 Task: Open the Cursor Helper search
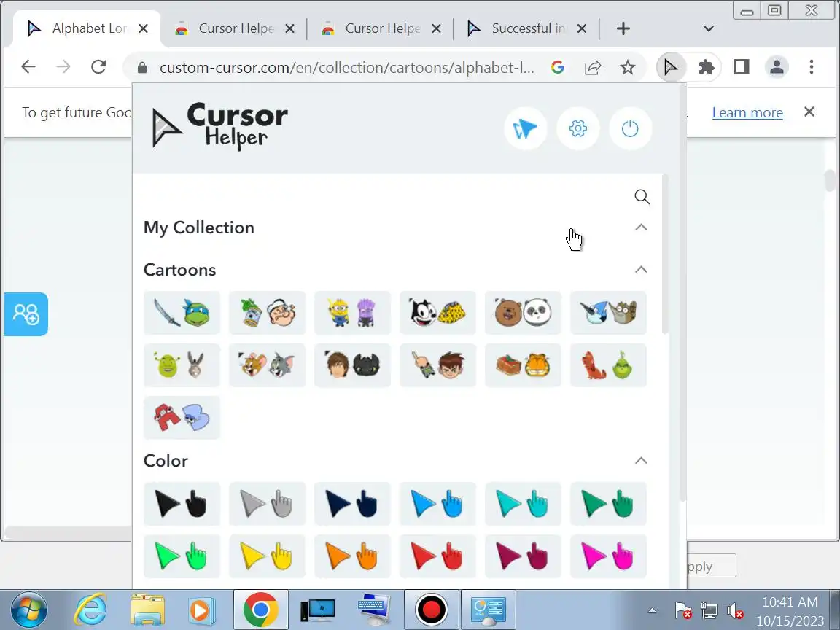click(642, 197)
